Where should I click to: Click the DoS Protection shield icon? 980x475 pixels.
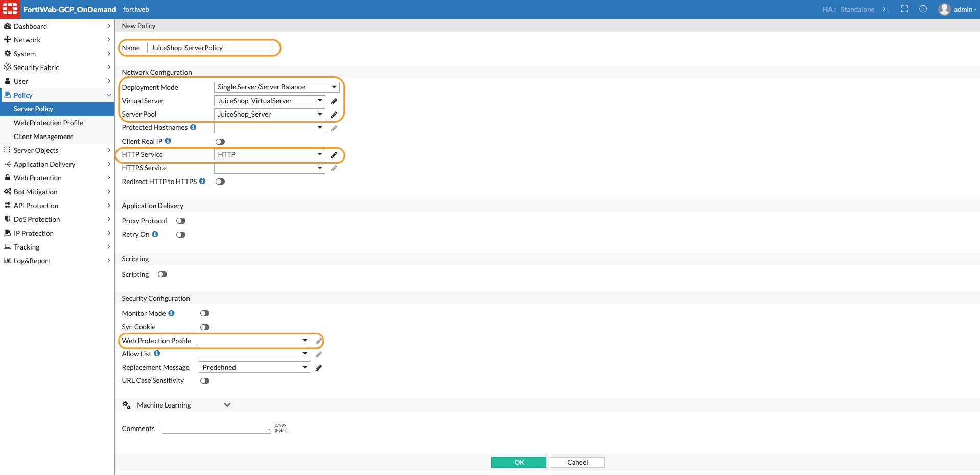pos(8,219)
